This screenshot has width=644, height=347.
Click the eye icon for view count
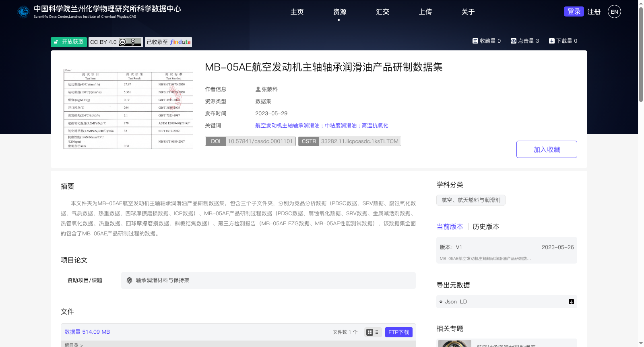click(x=513, y=41)
